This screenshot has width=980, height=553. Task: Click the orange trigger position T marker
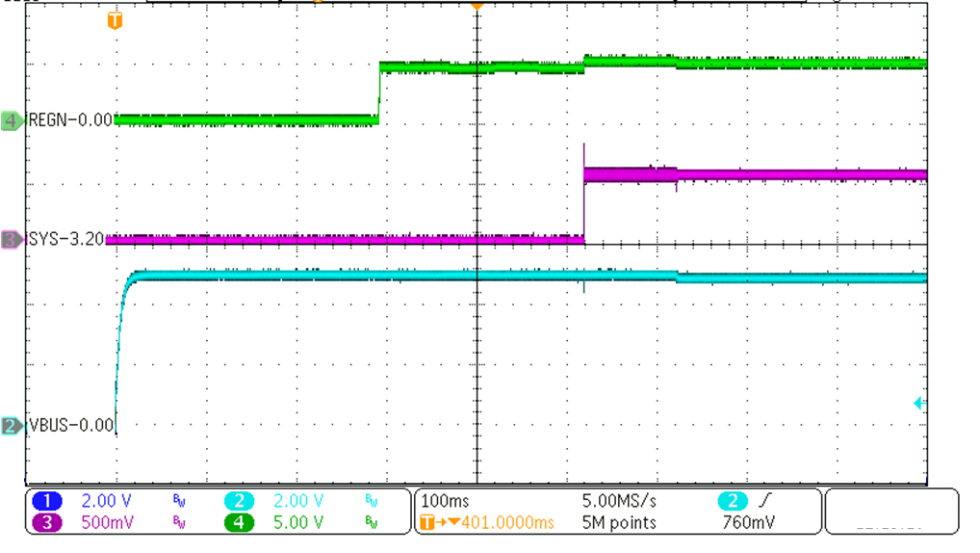click(x=115, y=20)
